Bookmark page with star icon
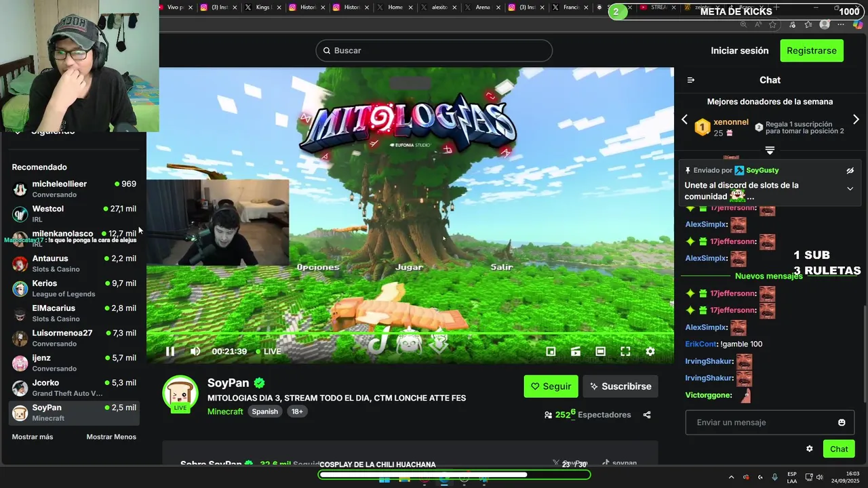 (x=772, y=24)
